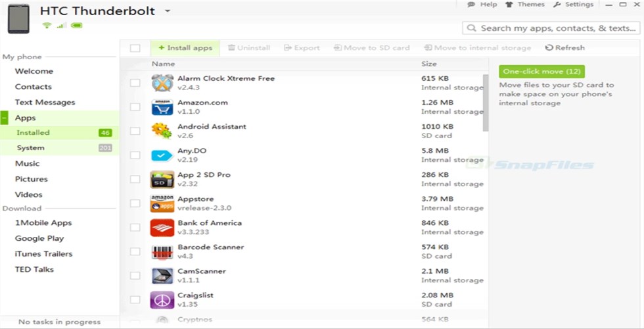This screenshot has height=329, width=644.
Task: Check the Any.DO row checkbox
Action: pos(135,155)
